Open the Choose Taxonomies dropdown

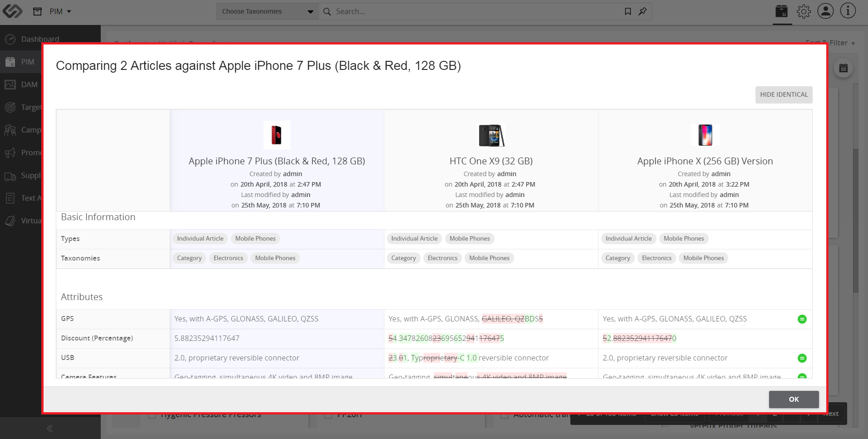[x=267, y=11]
